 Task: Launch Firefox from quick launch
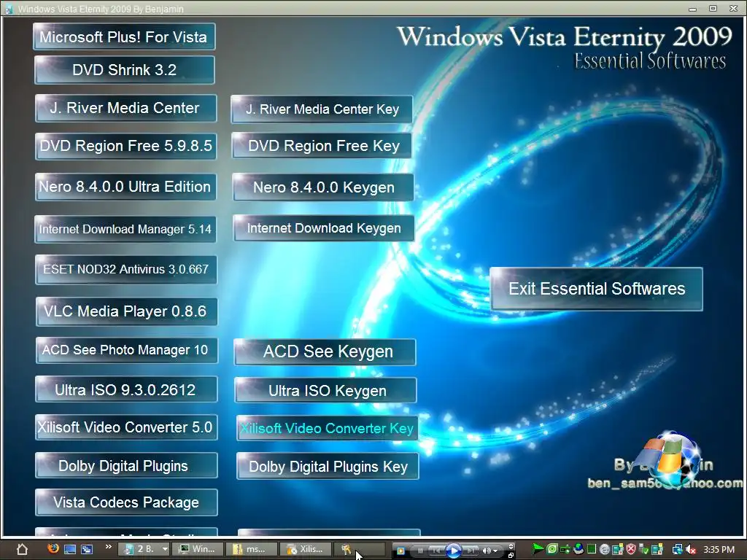tap(53, 548)
